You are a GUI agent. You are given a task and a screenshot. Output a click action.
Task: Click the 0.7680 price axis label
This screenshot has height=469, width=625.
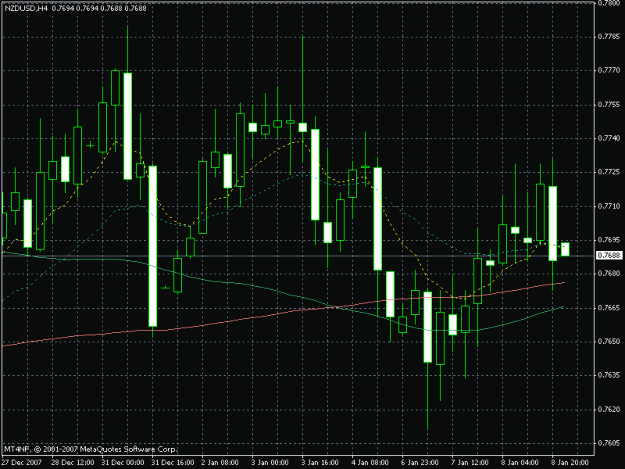[609, 273]
